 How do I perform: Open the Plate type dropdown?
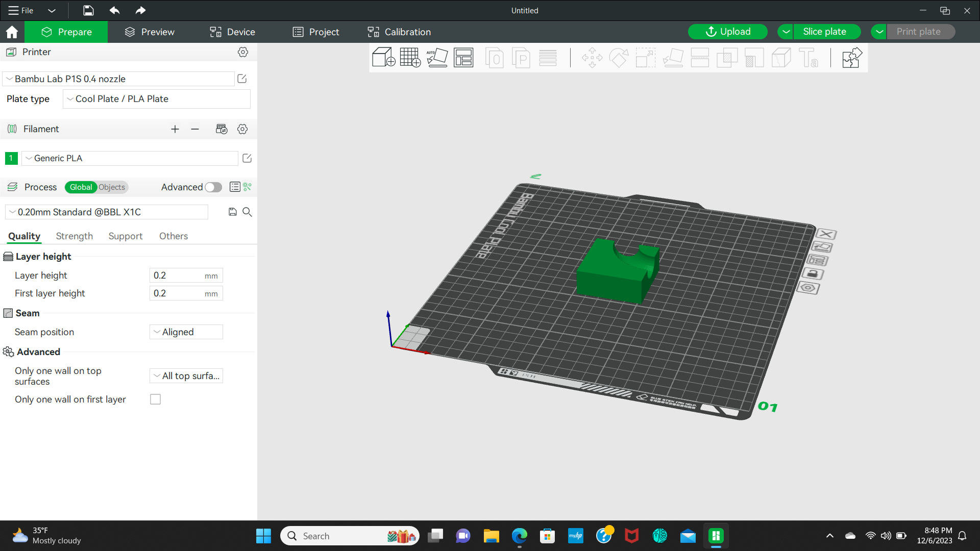tap(157, 99)
